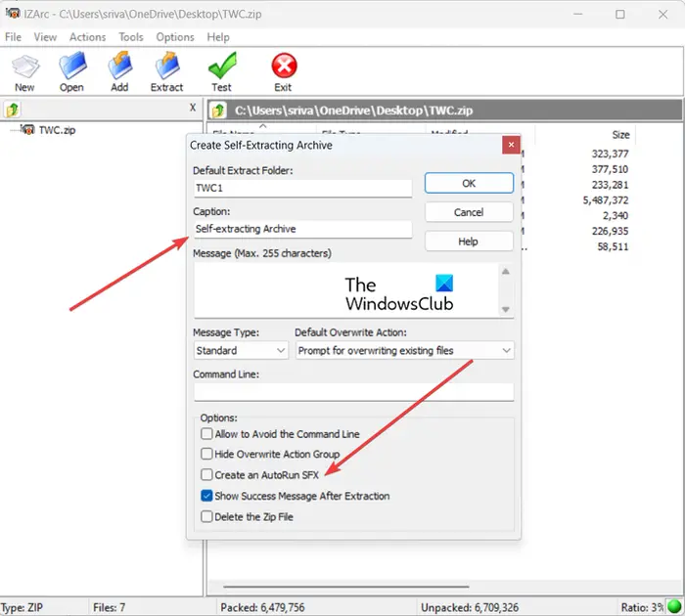The height and width of the screenshot is (616, 685).
Task: Open the Help menu
Action: click(218, 37)
